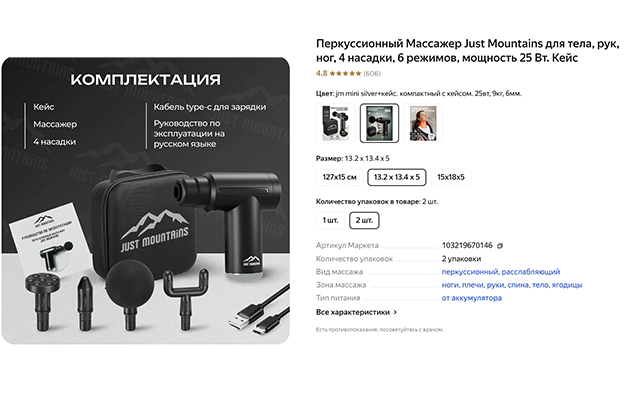This screenshot has height=400, width=630.
Task: Click the star rating icons
Action: (x=345, y=73)
